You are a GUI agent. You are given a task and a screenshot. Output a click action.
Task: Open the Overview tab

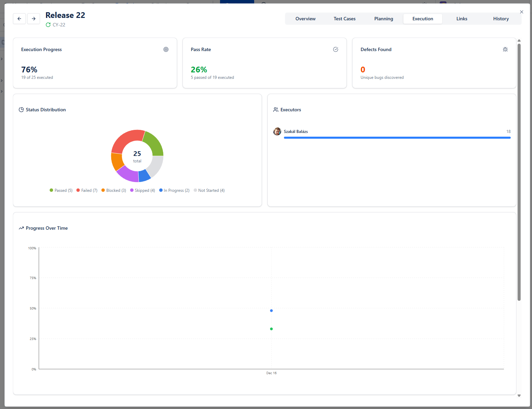click(x=305, y=19)
